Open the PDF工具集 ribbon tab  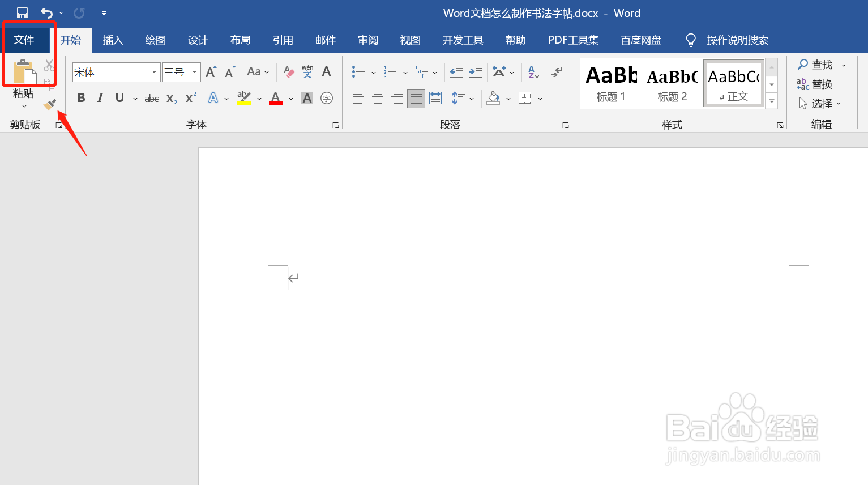pos(573,40)
